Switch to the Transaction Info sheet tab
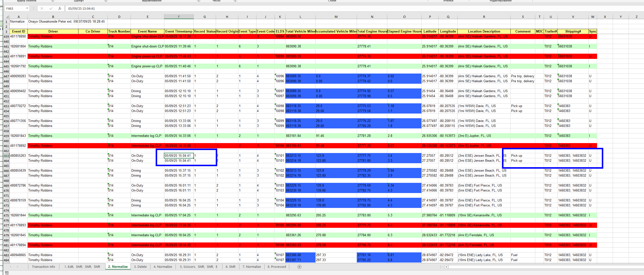This screenshot has width=644, height=275. [43, 267]
